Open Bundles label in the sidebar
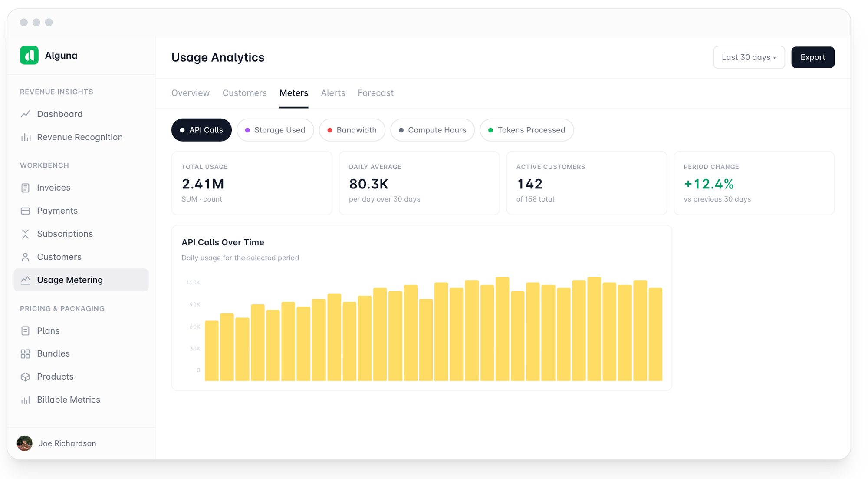The height and width of the screenshot is (479, 868). pyautogui.click(x=53, y=353)
